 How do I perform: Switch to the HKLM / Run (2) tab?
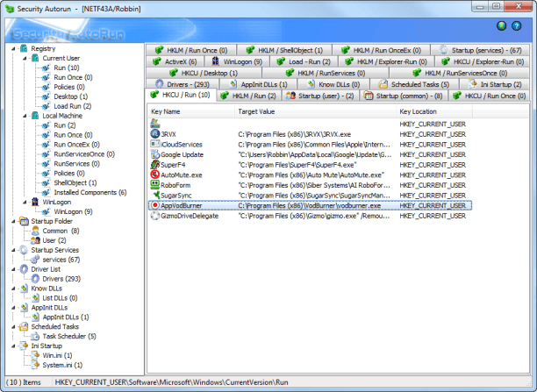pos(249,96)
